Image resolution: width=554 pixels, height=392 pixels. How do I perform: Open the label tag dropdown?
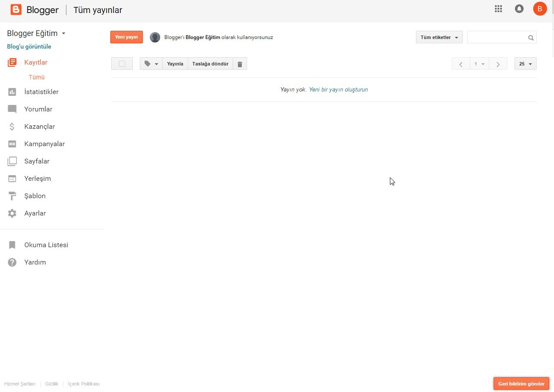151,64
